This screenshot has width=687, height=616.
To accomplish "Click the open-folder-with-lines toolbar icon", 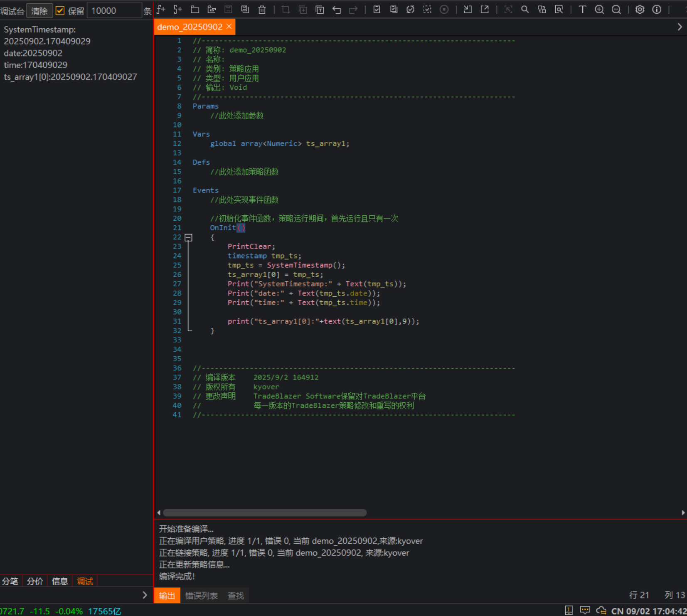I will (x=212, y=10).
